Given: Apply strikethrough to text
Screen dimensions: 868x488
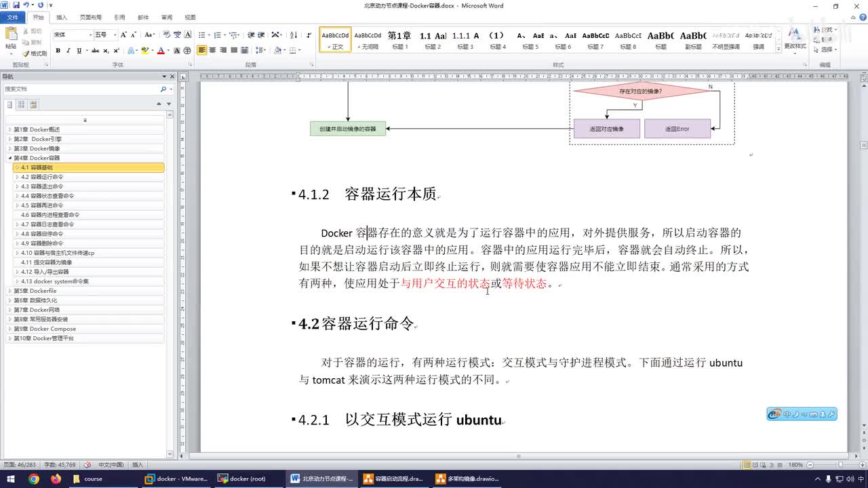Looking at the screenshot, I should point(95,50).
